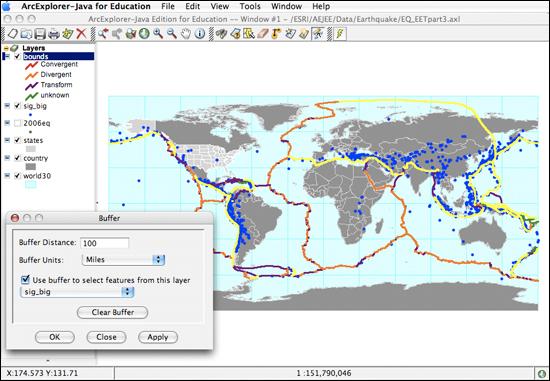The height and width of the screenshot is (381, 550).
Task: Open the Buffer Units dropdown
Action: [123, 260]
